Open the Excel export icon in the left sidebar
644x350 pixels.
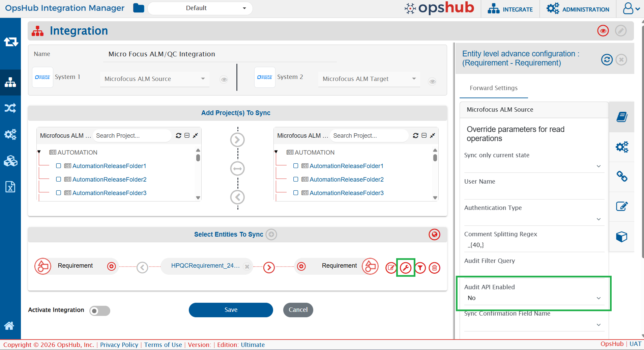(10, 187)
